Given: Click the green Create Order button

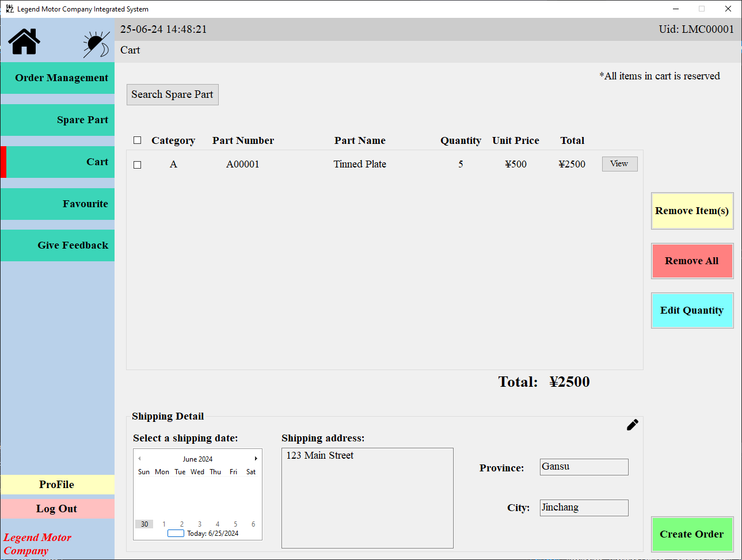Looking at the screenshot, I should click(691, 535).
